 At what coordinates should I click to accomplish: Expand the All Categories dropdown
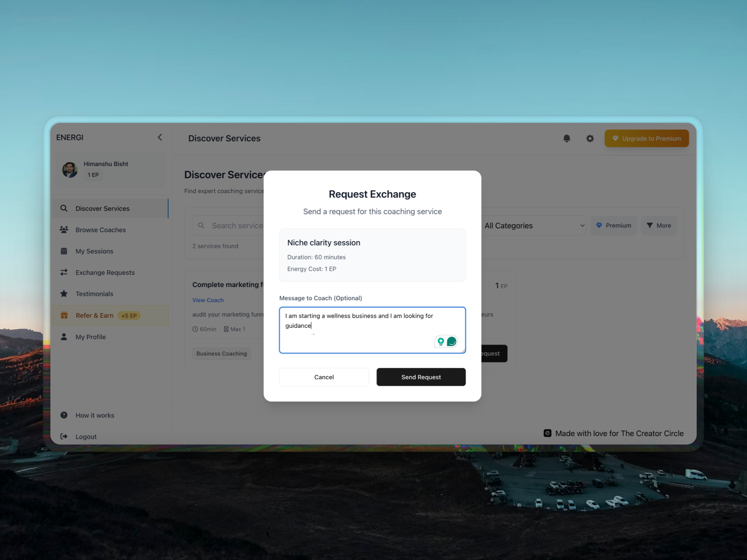(x=534, y=226)
